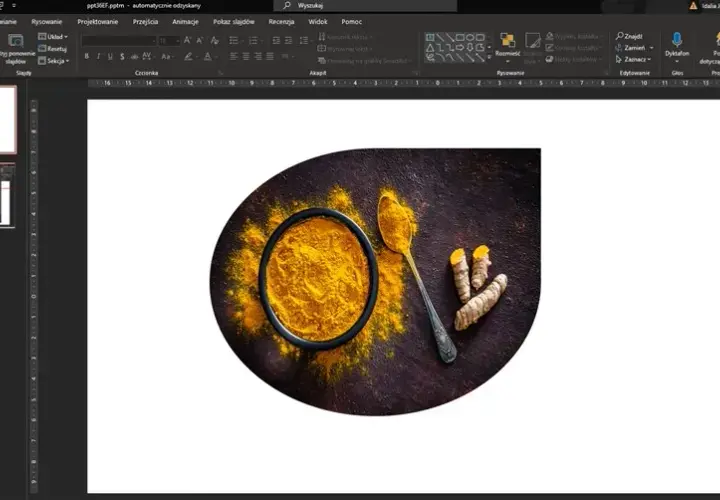Select the rectangle shape in gallery
The image size is (720, 500).
coord(460,37)
